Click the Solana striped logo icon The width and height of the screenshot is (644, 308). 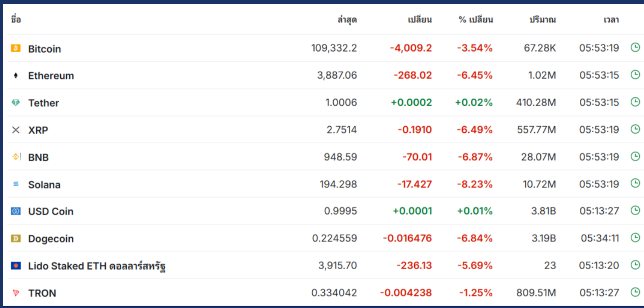tap(16, 184)
